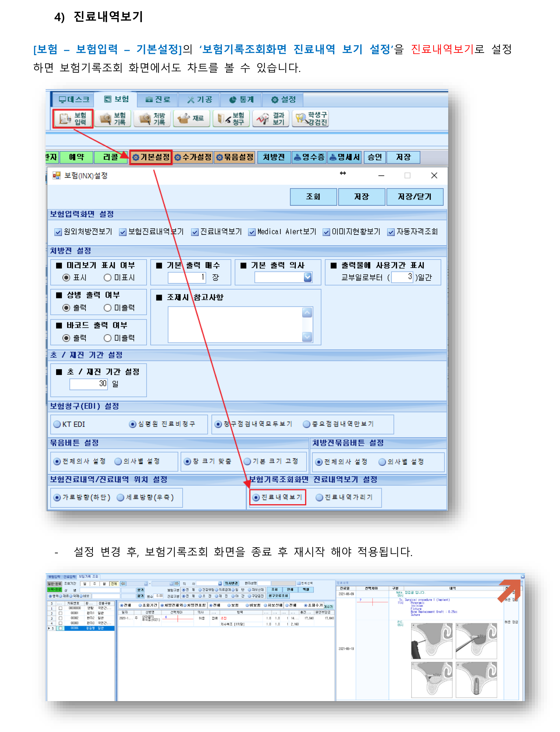Open 학생구강검진 toolbar icon
The image size is (560, 732).
tap(310, 119)
